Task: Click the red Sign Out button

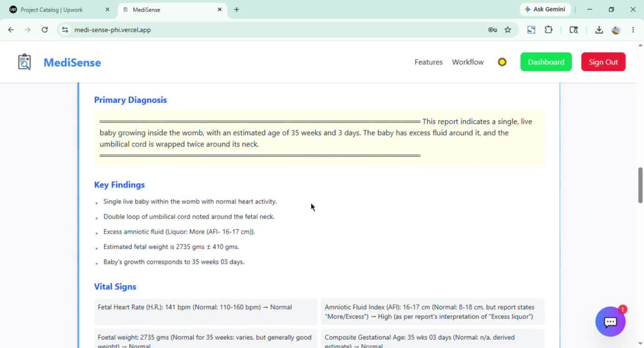Action: [603, 62]
